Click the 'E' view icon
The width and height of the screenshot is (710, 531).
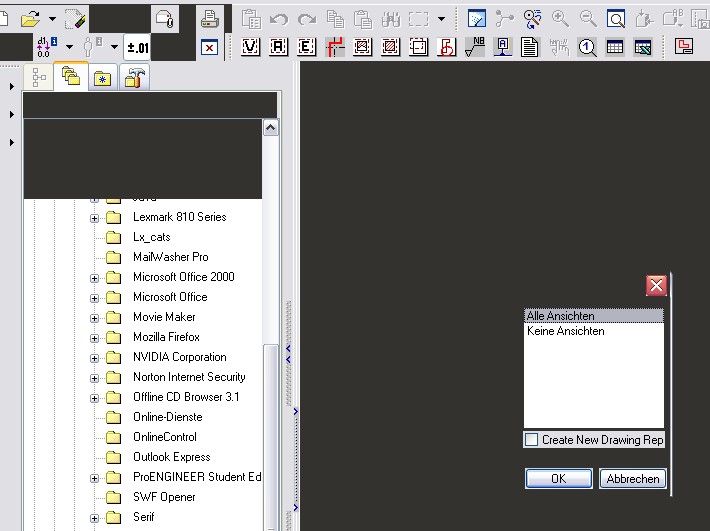pyautogui.click(x=307, y=47)
